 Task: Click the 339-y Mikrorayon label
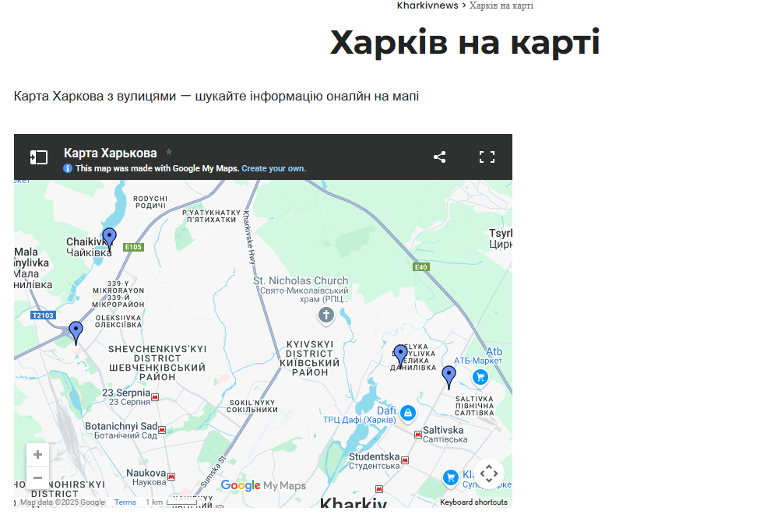point(118,294)
